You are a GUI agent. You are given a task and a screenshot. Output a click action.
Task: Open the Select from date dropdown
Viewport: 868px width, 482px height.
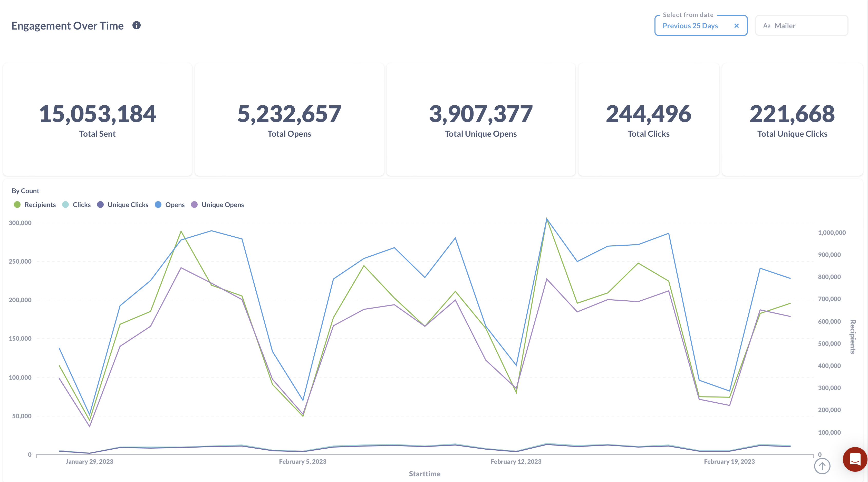pos(690,26)
